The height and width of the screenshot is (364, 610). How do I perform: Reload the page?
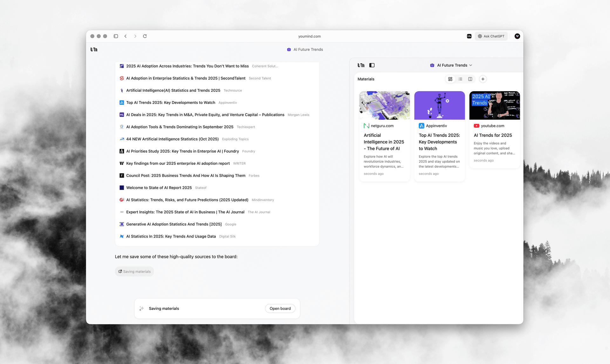145,36
